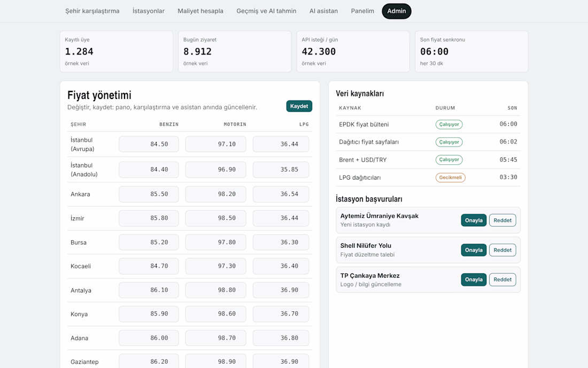Open the Maliyet hesapla tab
This screenshot has width=588, height=368.
point(200,11)
